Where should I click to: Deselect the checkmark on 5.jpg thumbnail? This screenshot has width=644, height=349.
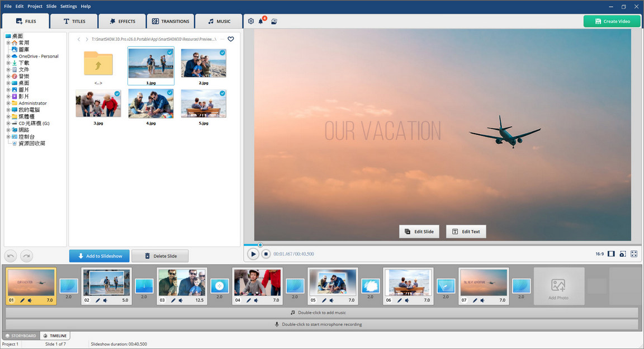pyautogui.click(x=222, y=93)
